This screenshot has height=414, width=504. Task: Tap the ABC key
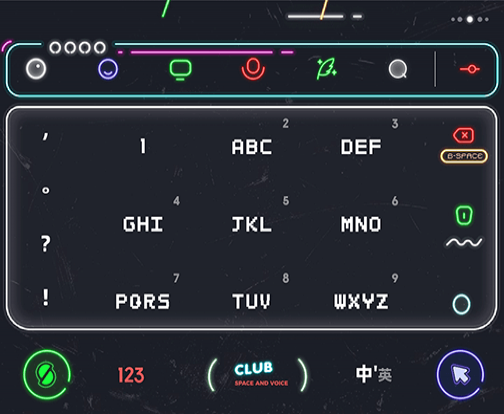(x=252, y=147)
